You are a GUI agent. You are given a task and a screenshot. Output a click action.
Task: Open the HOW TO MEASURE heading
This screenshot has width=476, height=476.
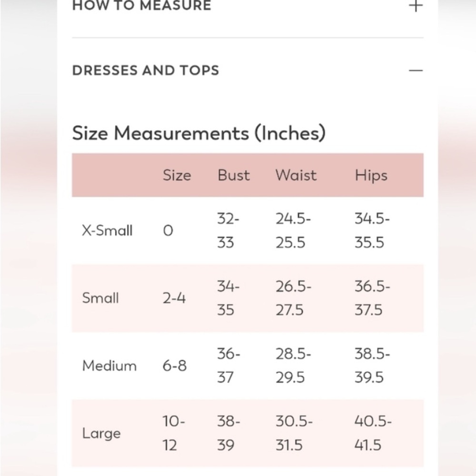click(x=141, y=5)
